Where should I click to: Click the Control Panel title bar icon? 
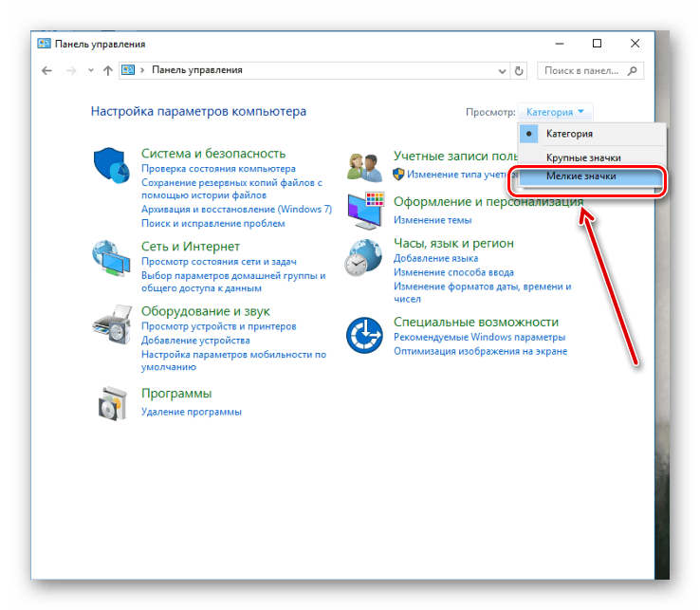(44, 44)
